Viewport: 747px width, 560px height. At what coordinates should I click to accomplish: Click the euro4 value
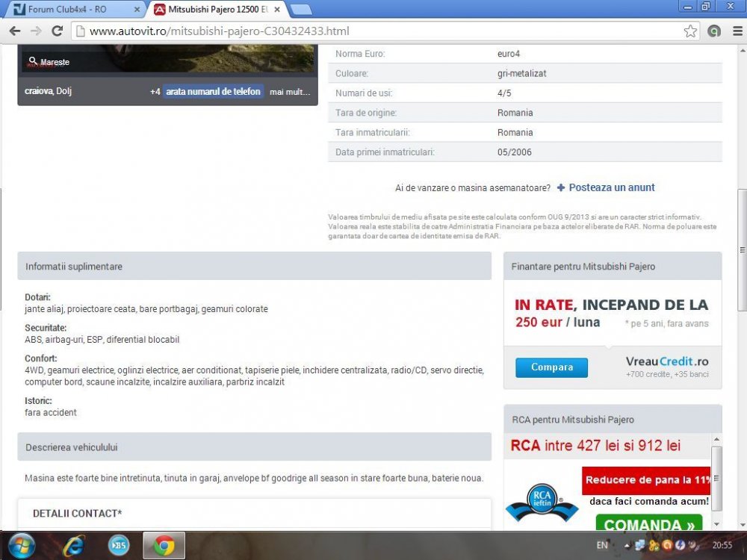[508, 54]
